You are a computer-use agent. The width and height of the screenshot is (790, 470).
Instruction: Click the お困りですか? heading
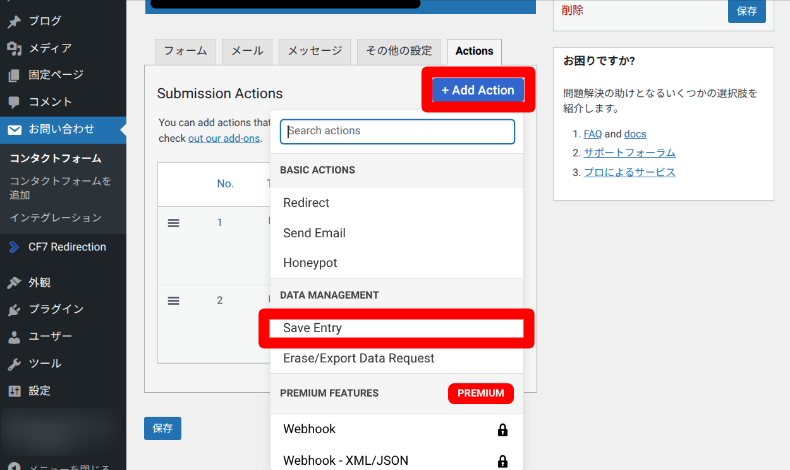point(599,61)
